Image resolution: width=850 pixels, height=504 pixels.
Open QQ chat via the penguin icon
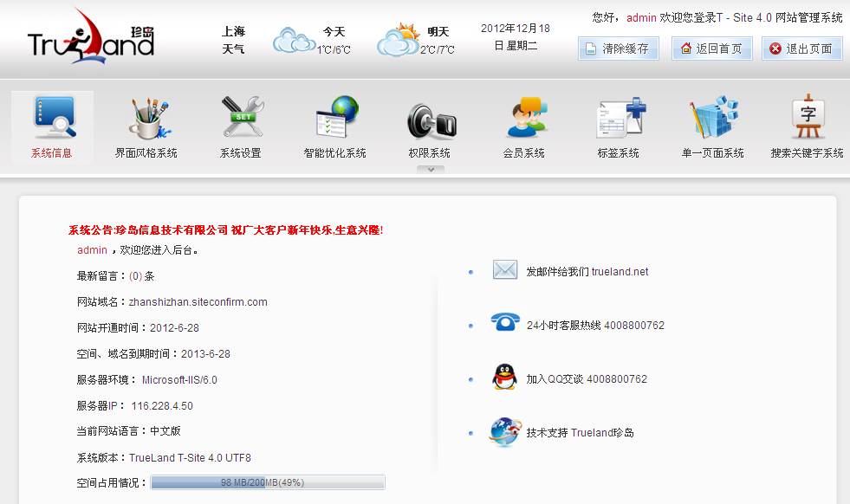[504, 378]
